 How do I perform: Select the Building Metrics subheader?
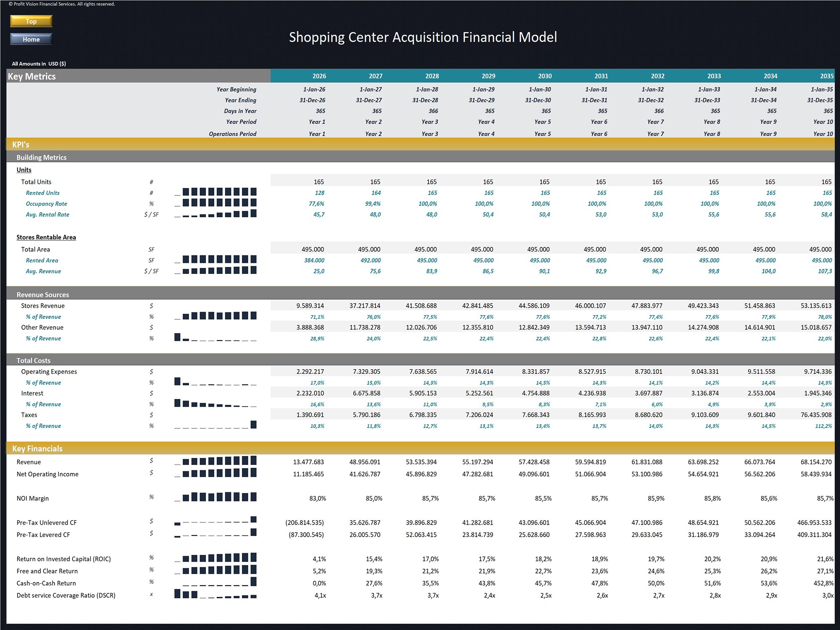[x=420, y=157]
